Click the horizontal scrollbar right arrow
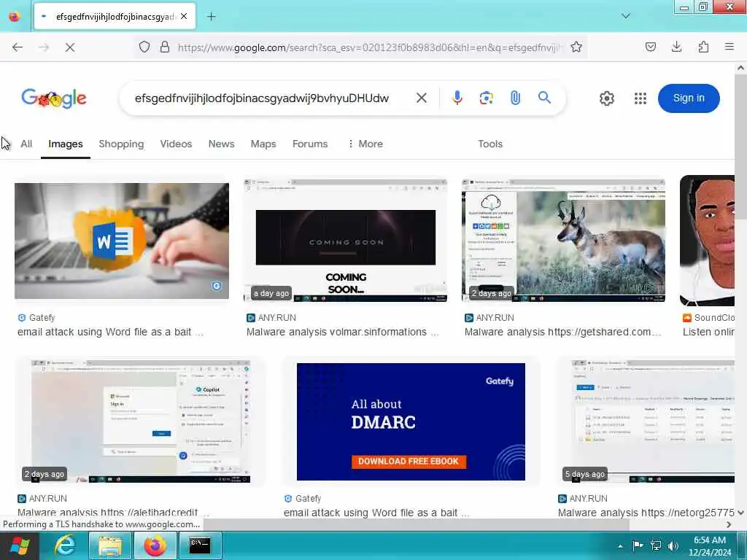This screenshot has height=560, width=747. point(729,524)
